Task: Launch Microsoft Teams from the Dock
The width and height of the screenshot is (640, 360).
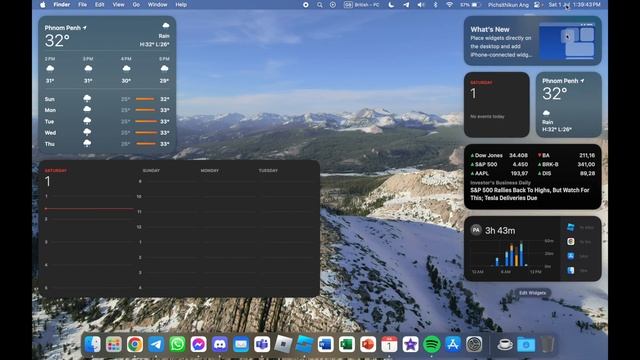Action: coord(262,344)
